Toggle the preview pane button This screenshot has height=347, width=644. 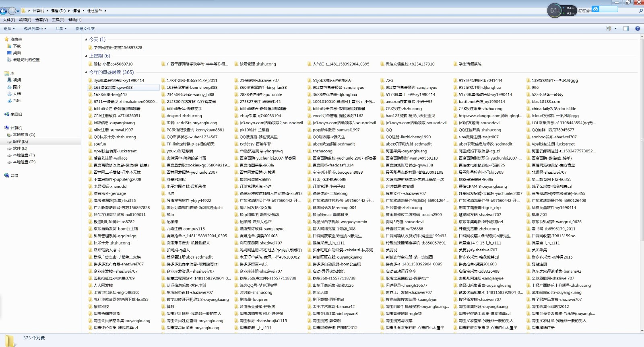click(626, 29)
